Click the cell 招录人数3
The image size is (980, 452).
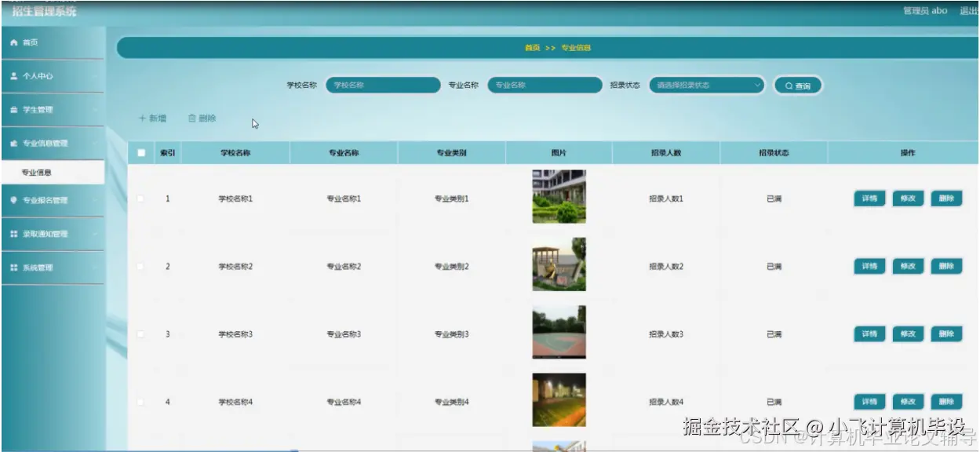(x=666, y=334)
